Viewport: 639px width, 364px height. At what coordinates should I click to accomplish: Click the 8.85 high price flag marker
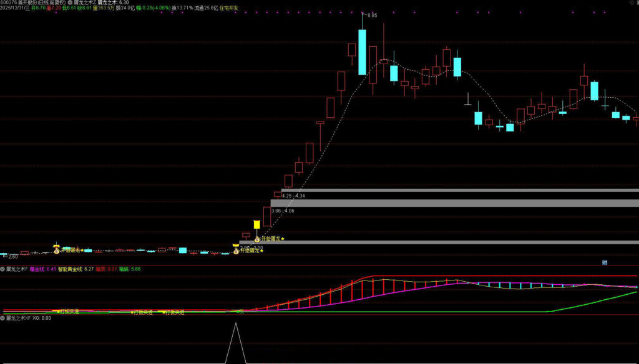(372, 15)
